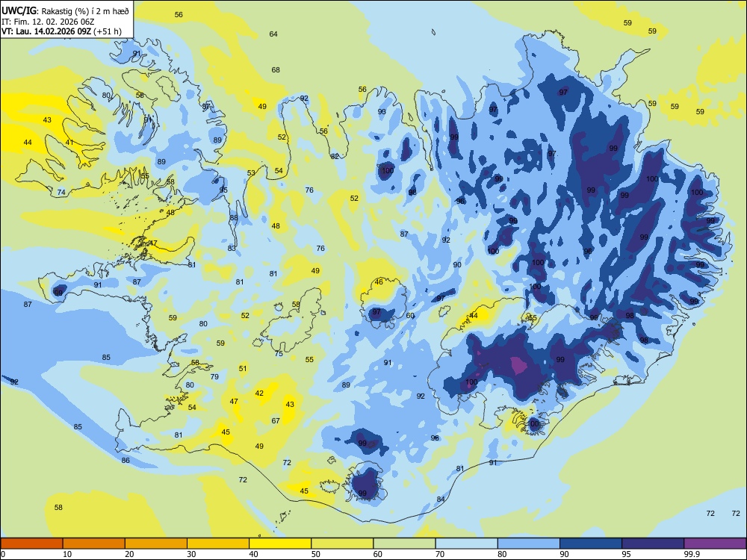This screenshot has height=560, width=747.
Task: Choose the light green 60–70 legend swatch
Action: tap(404, 544)
